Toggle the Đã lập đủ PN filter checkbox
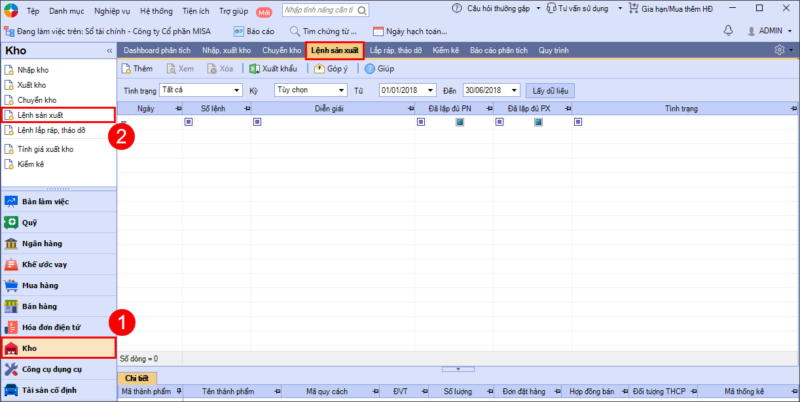Viewport: 800px width, 402px height. coord(459,122)
